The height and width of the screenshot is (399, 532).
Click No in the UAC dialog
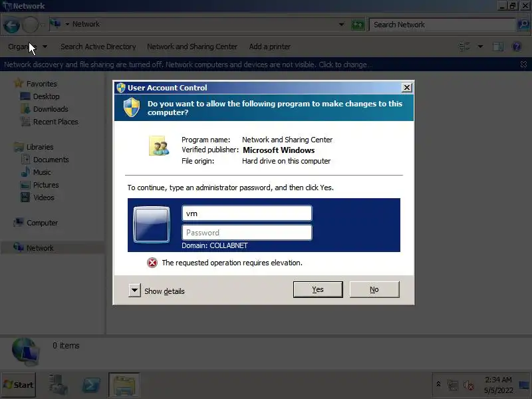(x=374, y=289)
